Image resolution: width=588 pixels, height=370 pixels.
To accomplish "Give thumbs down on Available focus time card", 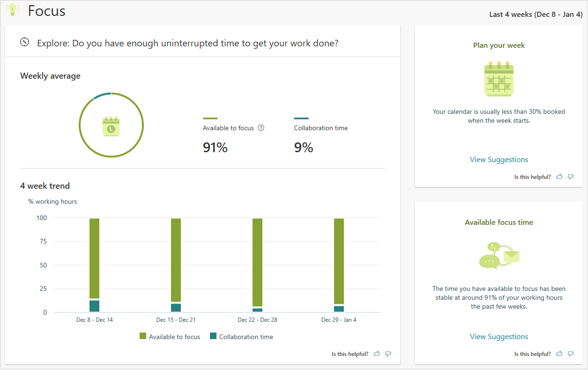I will [x=571, y=354].
